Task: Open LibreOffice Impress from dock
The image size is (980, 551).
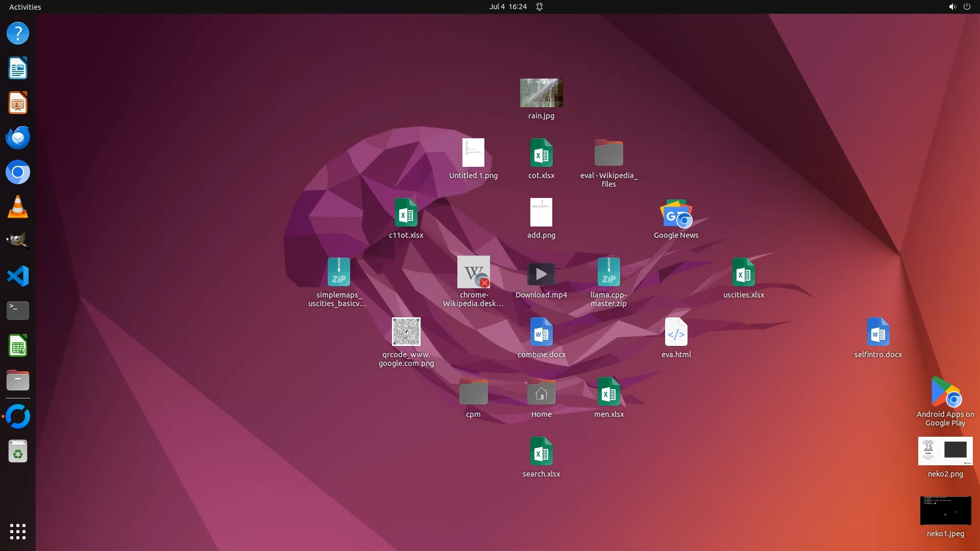Action: (18, 103)
